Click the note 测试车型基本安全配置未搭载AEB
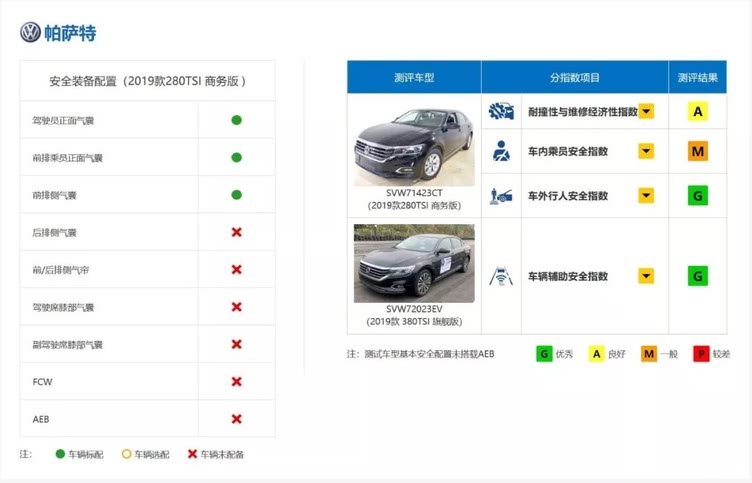The height and width of the screenshot is (483, 752). tap(429, 354)
